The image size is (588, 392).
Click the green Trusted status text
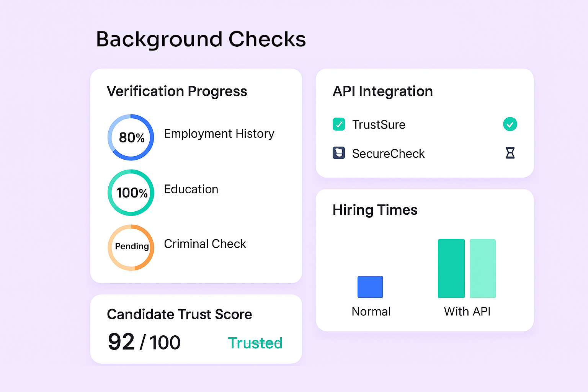pyautogui.click(x=255, y=343)
